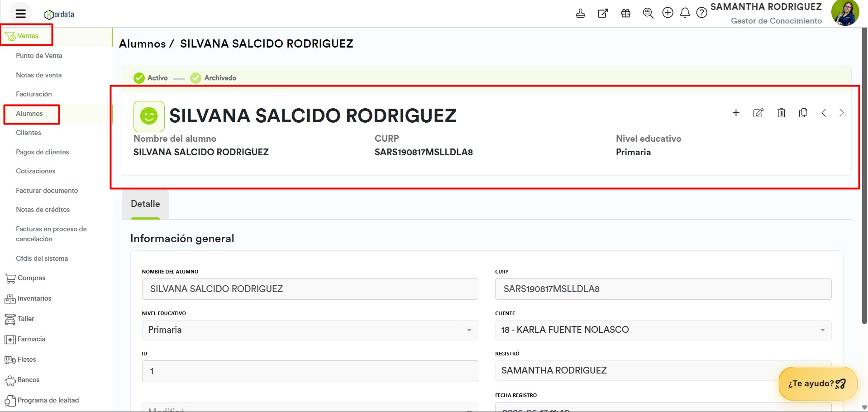868x412 pixels.
Task: Open Facturas en proceso de cancelación
Action: (x=51, y=234)
